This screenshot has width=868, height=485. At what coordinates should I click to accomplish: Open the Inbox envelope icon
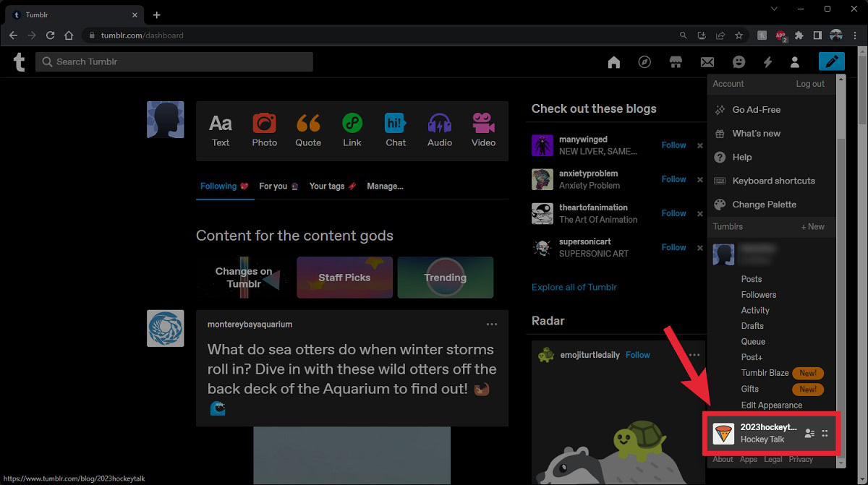(707, 63)
